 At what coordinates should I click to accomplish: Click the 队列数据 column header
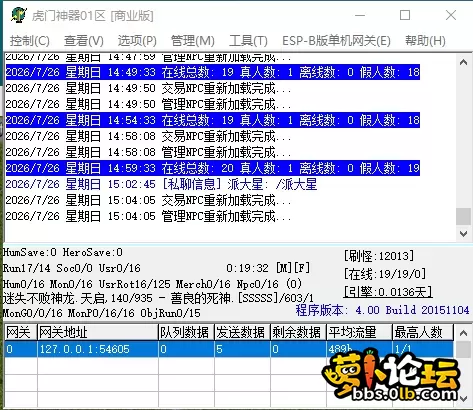click(186, 332)
